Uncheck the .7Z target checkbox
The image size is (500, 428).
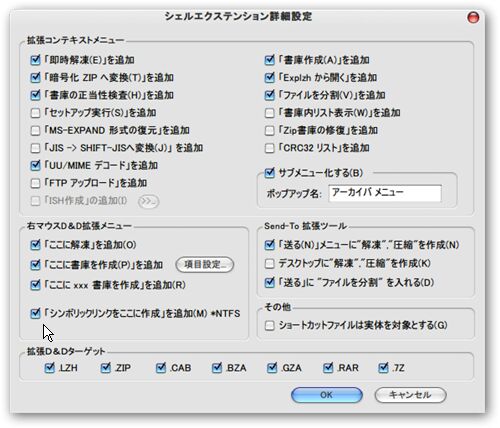[x=384, y=368]
